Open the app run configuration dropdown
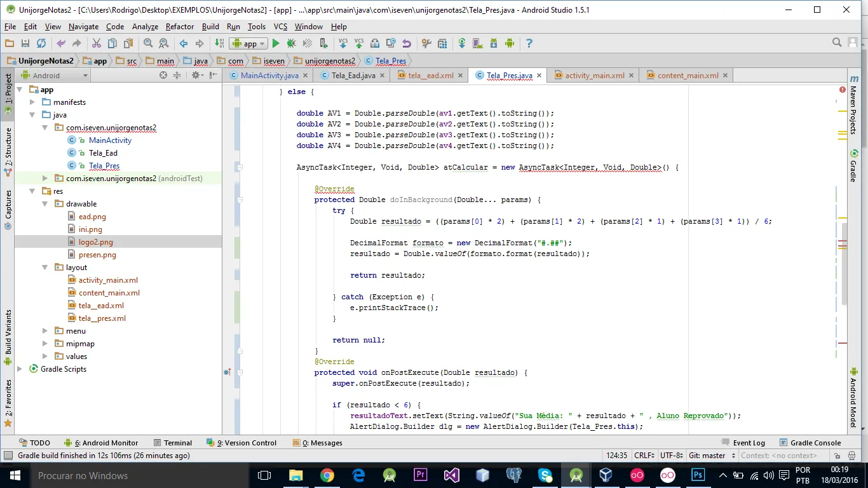868x488 pixels. pos(249,43)
